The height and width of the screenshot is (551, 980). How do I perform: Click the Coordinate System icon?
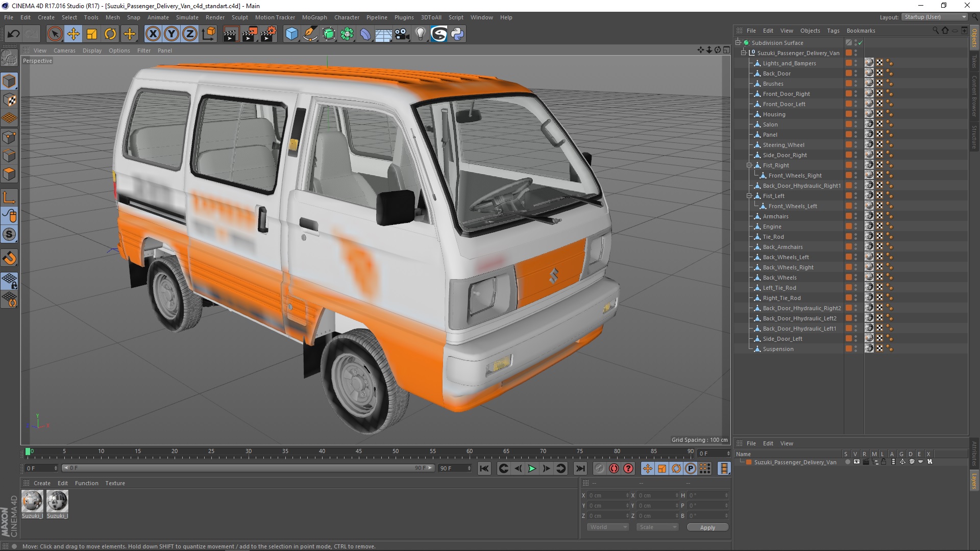(x=208, y=34)
